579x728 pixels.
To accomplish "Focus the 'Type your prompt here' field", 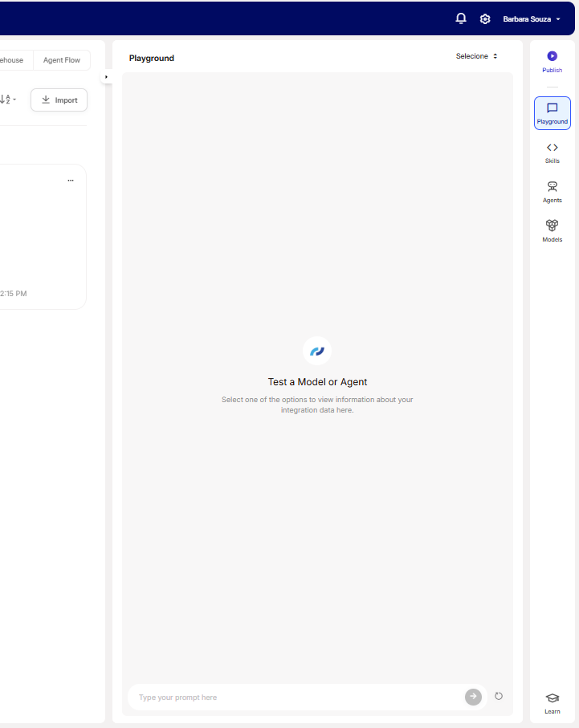I will coord(297,697).
